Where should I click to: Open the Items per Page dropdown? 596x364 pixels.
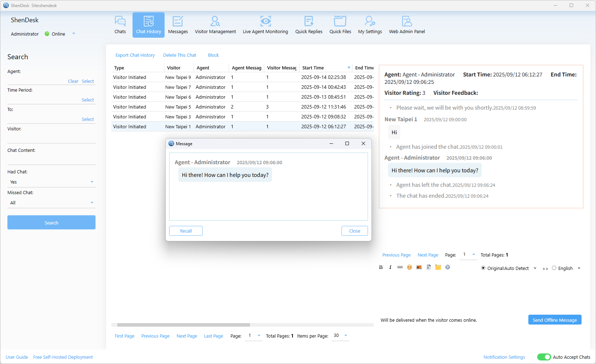click(x=340, y=335)
